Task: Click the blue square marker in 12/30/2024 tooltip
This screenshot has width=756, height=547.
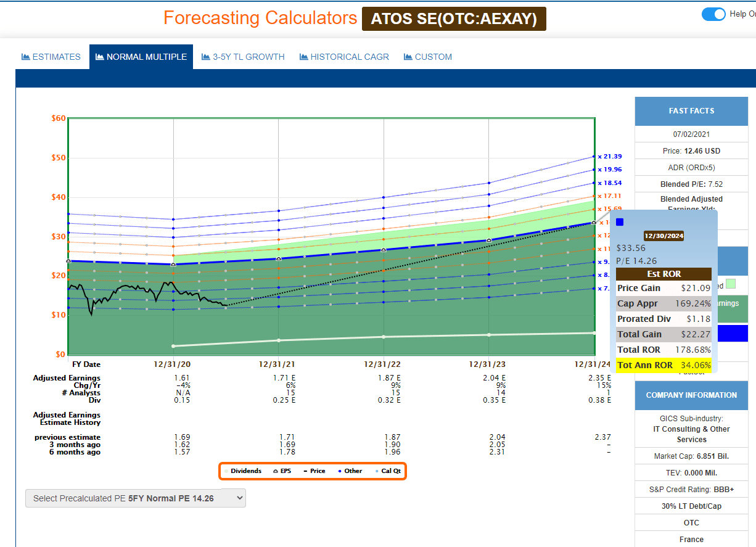Action: pos(619,222)
